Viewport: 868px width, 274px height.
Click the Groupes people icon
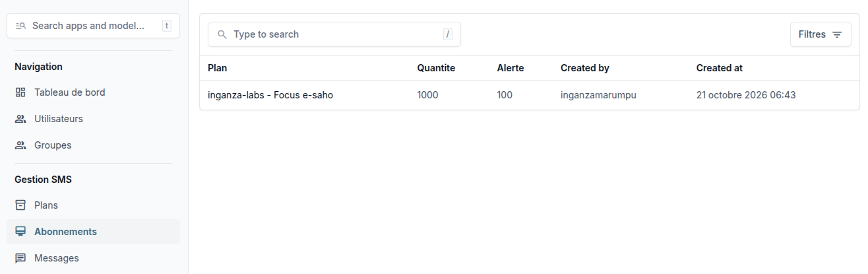click(x=20, y=145)
